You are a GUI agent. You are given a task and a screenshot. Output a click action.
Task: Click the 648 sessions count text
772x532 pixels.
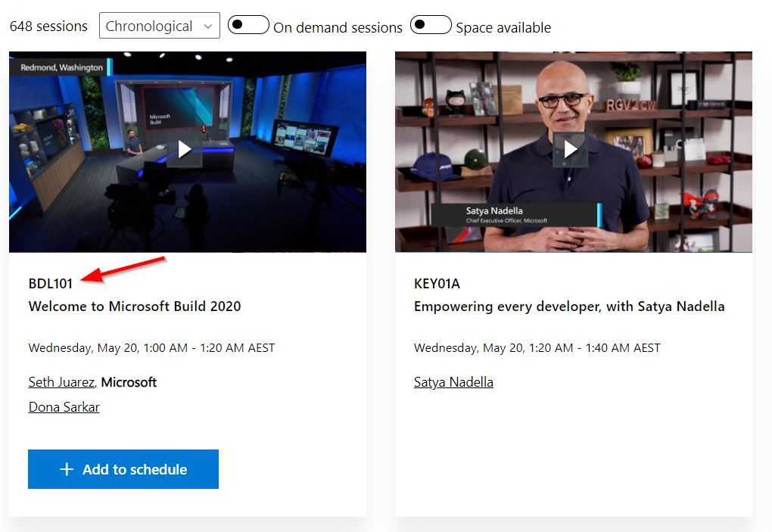click(x=48, y=26)
